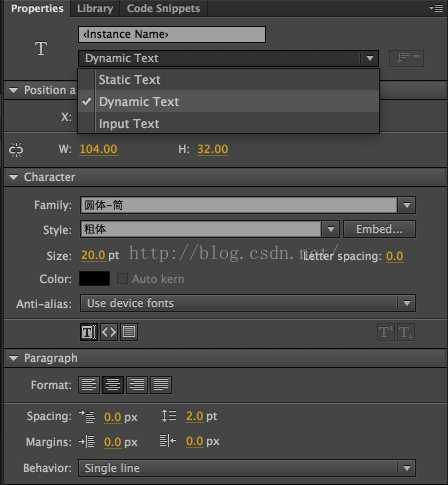
Task: Open the font Style dropdown arrow
Action: 331,229
